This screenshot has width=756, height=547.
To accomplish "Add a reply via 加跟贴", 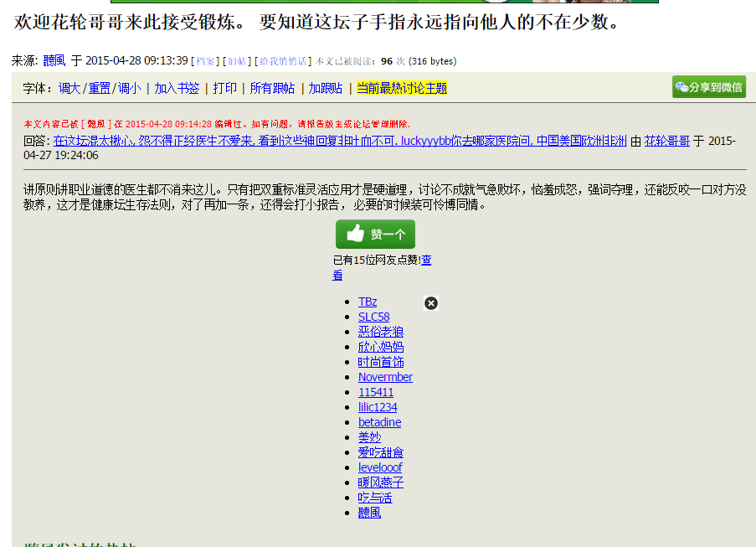I will click(325, 88).
